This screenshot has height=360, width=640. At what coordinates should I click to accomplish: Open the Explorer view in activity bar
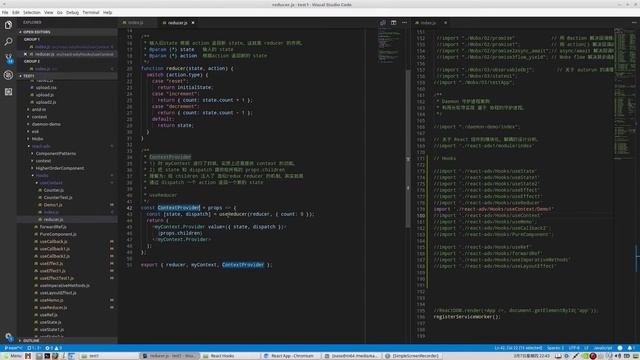click(8, 25)
